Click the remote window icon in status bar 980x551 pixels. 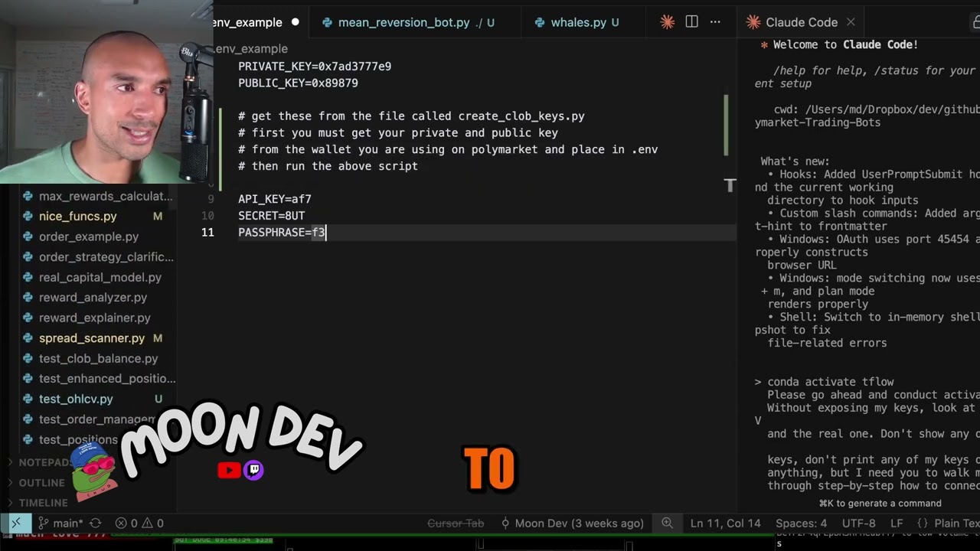tap(15, 523)
